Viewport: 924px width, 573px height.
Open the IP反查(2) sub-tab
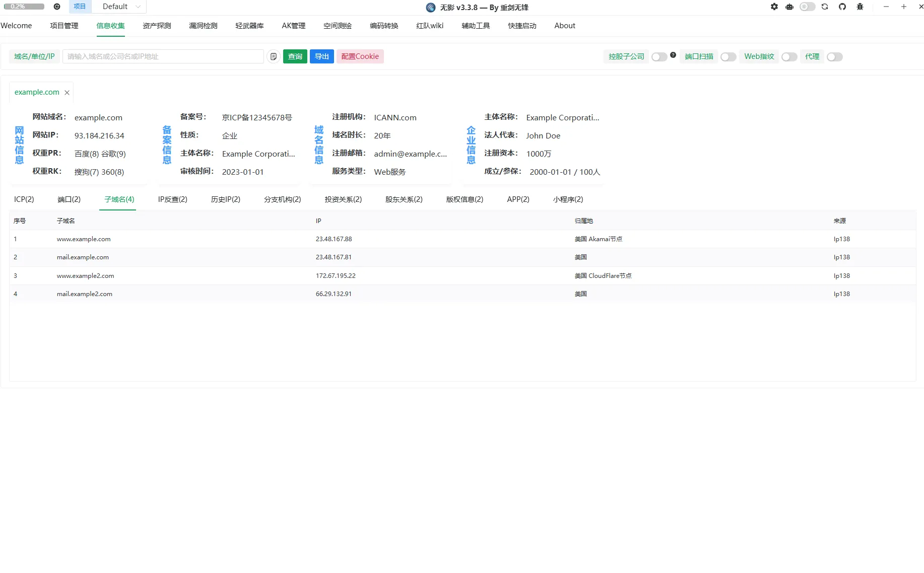173,199
